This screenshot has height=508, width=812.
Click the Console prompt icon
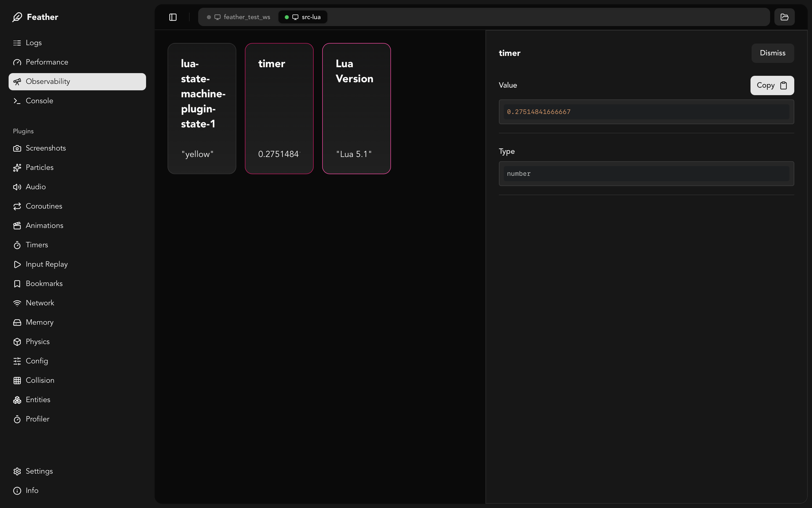[x=17, y=101]
